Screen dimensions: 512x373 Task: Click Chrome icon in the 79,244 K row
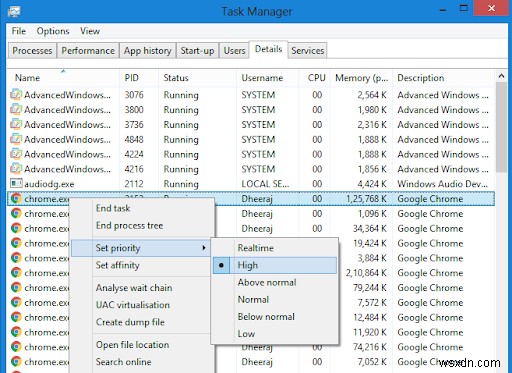[x=16, y=287]
